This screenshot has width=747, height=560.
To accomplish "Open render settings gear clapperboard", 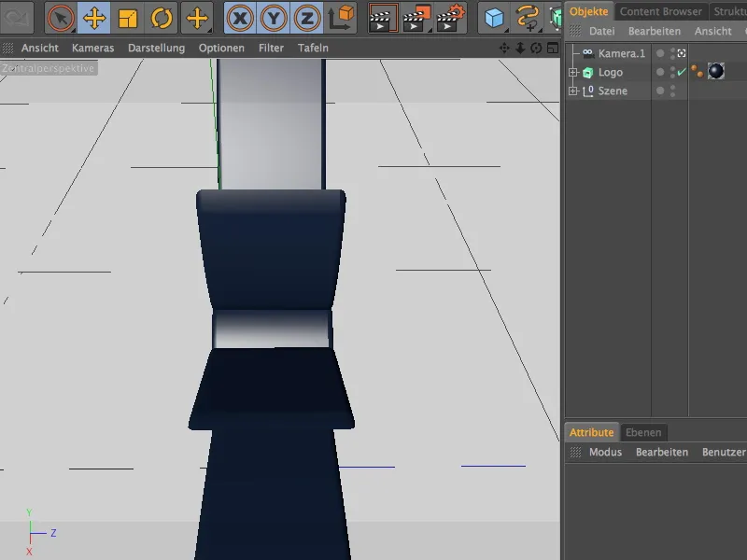I will pyautogui.click(x=450, y=18).
